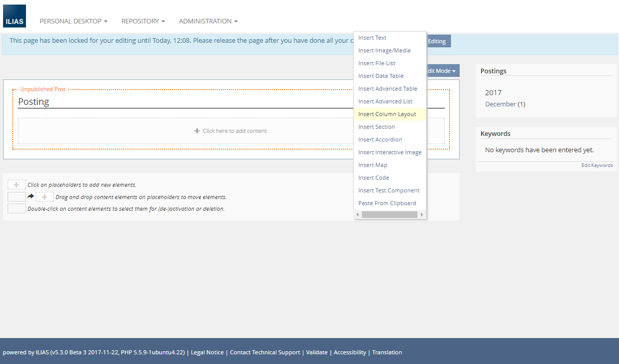Click right arrow of menu horizontal scrollbar
The image size is (619, 364).
[422, 215]
